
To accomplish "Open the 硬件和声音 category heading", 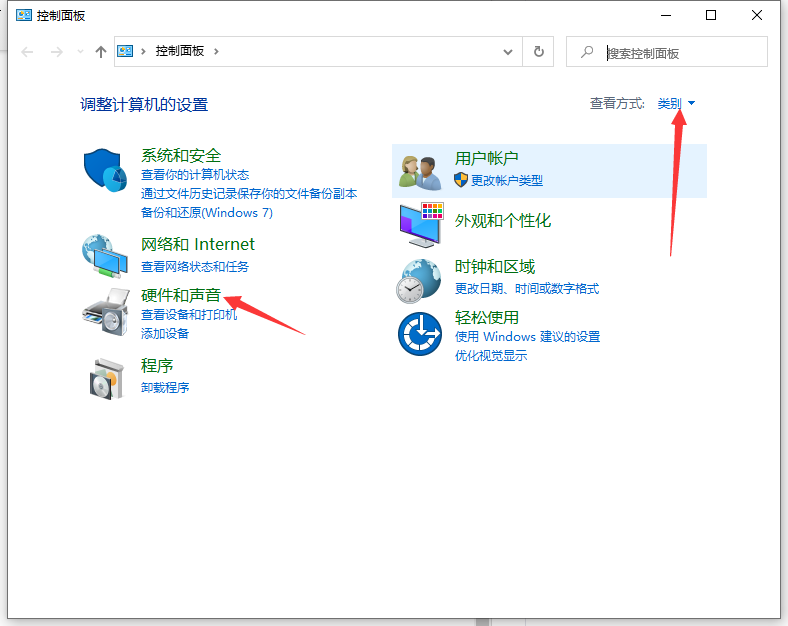I will tap(180, 296).
